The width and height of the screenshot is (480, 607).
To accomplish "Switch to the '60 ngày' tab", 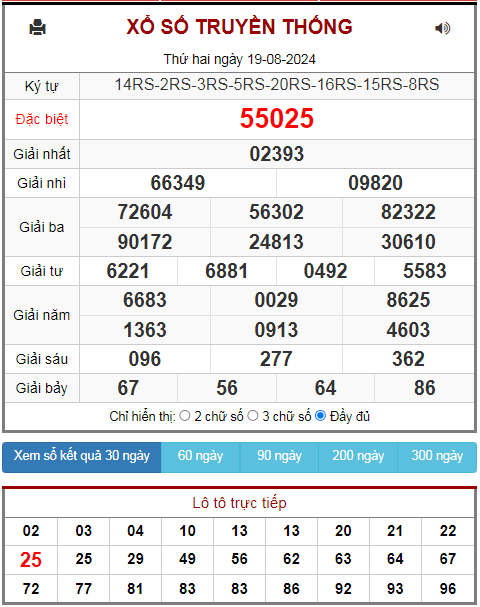I will coord(201,457).
